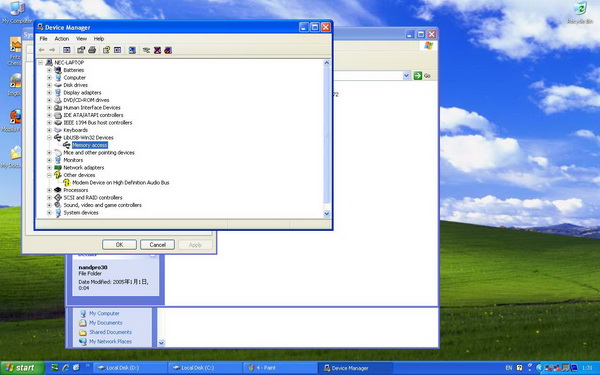Select Sound, video and game controllers label
The image size is (600, 375).
click(x=103, y=205)
